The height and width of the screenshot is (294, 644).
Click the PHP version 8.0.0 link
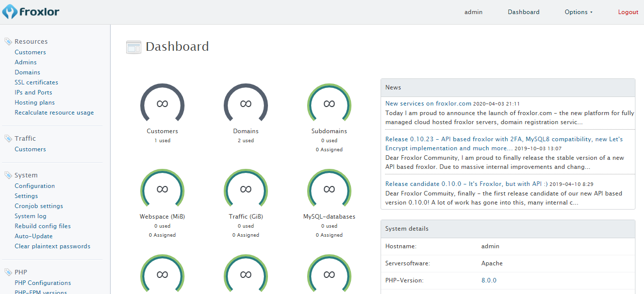coord(489,280)
